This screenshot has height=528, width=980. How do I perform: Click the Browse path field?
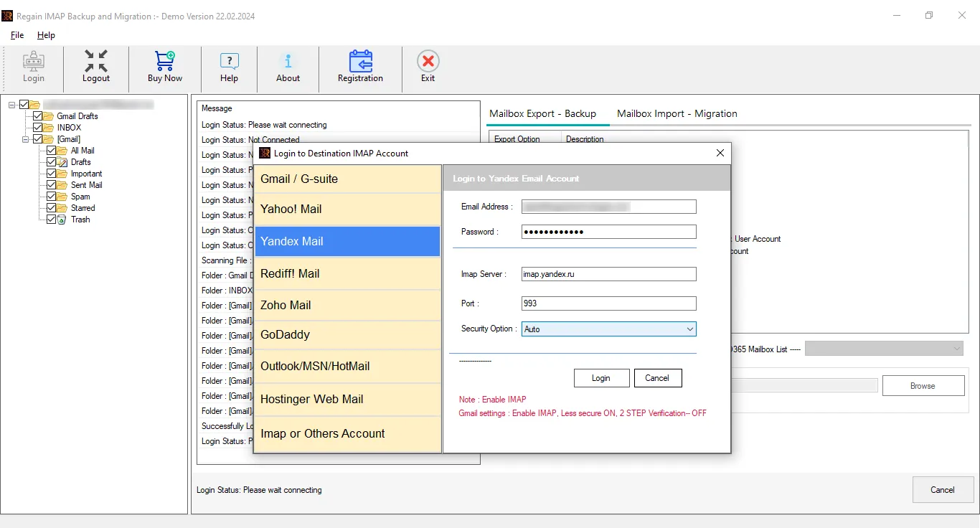(804, 385)
